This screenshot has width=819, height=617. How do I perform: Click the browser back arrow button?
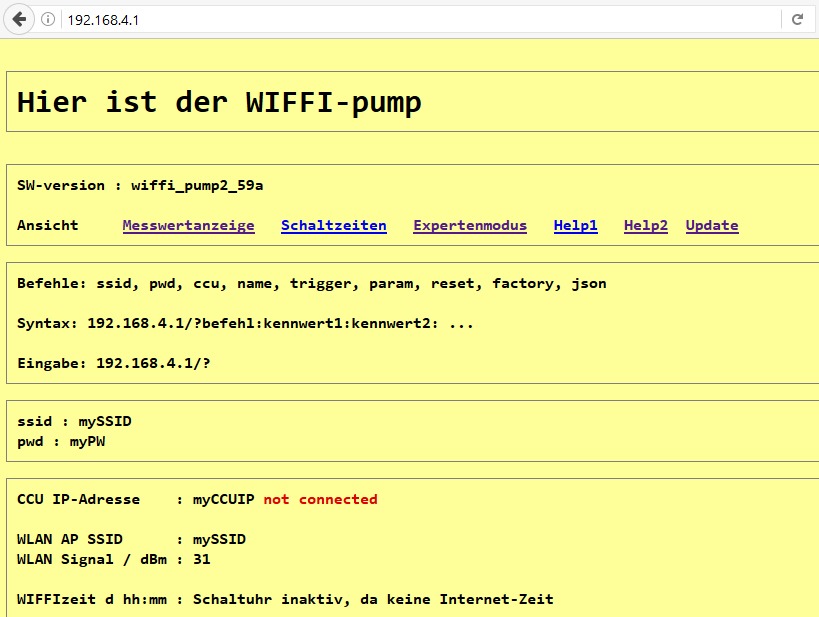pyautogui.click(x=19, y=20)
